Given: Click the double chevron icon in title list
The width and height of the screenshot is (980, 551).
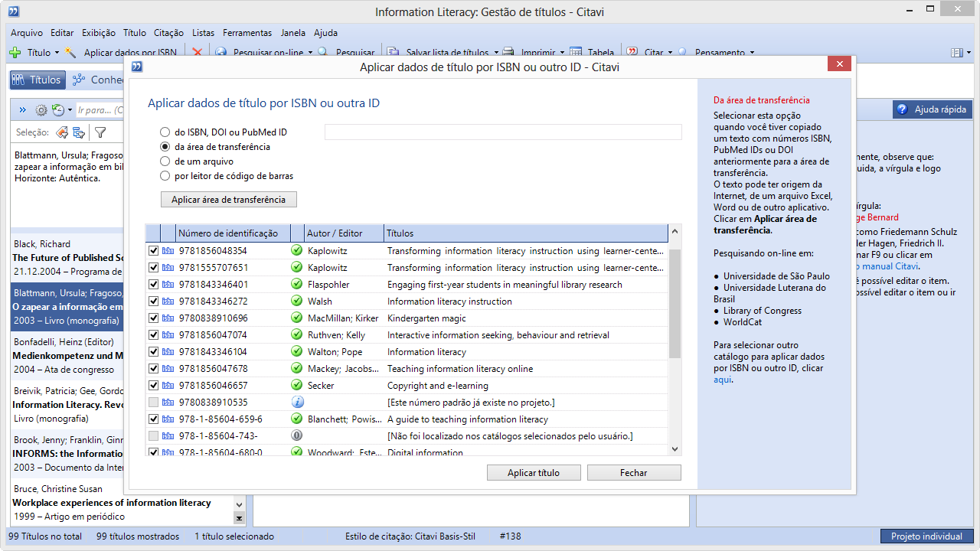Looking at the screenshot, I should click(22, 110).
